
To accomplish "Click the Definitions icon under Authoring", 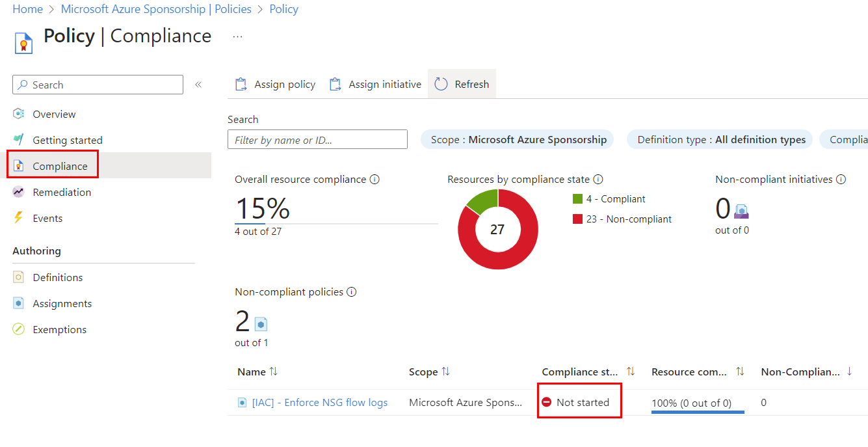I will 19,277.
